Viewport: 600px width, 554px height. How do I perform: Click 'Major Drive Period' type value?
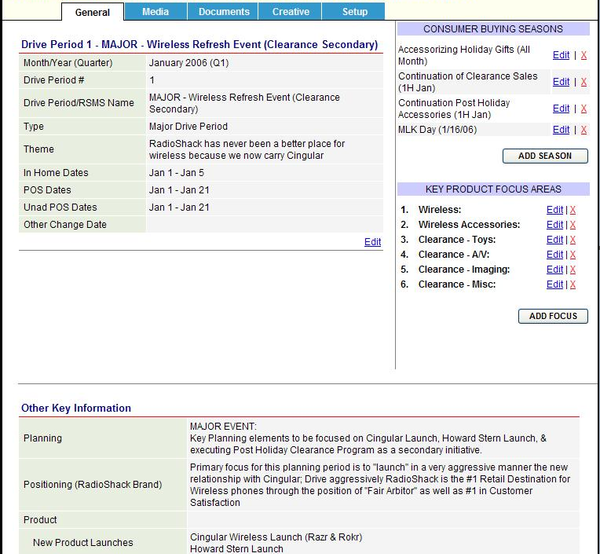[188, 126]
